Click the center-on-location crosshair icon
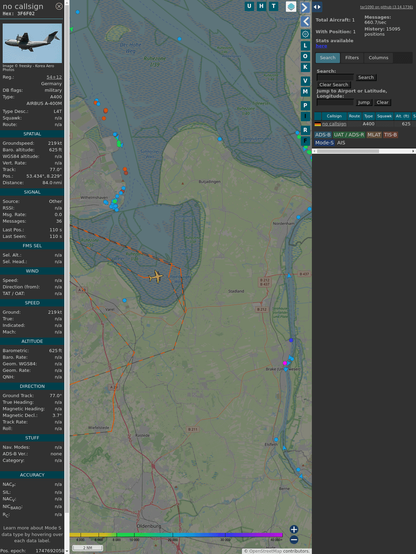 point(305,34)
